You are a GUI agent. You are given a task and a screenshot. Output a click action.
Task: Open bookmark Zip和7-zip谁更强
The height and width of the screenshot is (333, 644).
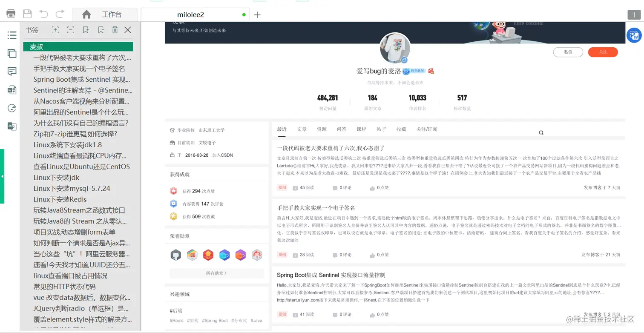click(x=75, y=134)
